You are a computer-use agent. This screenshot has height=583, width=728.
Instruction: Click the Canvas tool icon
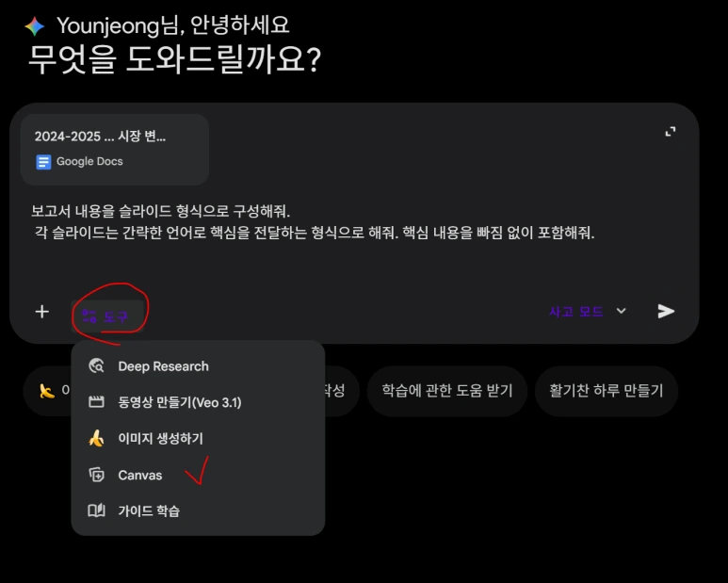pos(97,475)
